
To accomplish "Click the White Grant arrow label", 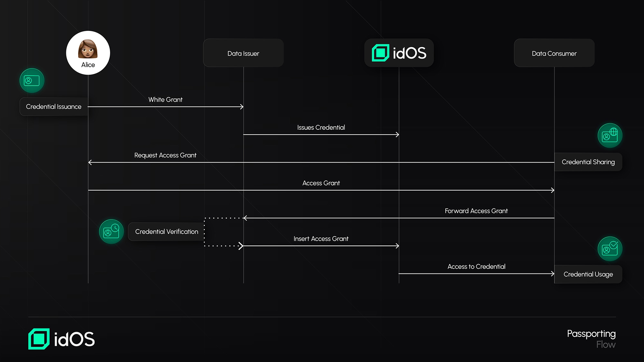I will 165,100.
